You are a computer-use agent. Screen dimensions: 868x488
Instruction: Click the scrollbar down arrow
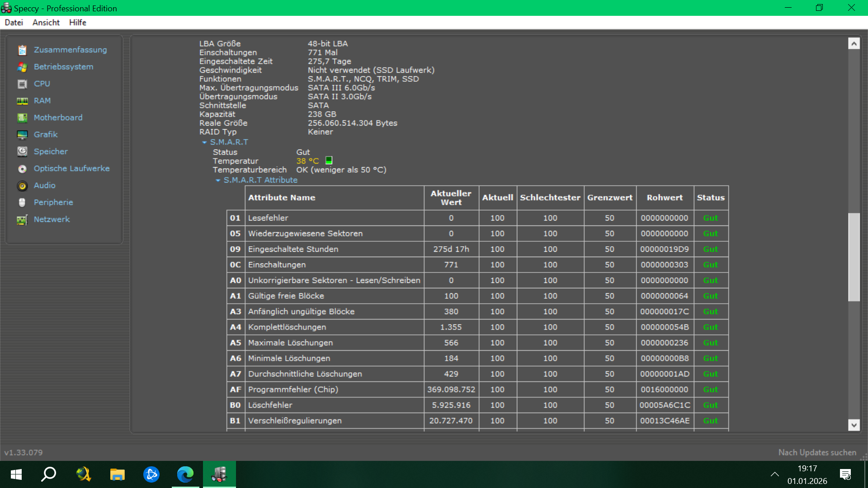[854, 425]
